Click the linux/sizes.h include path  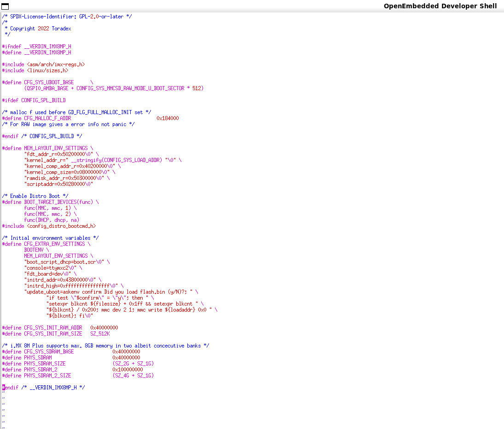point(47,70)
